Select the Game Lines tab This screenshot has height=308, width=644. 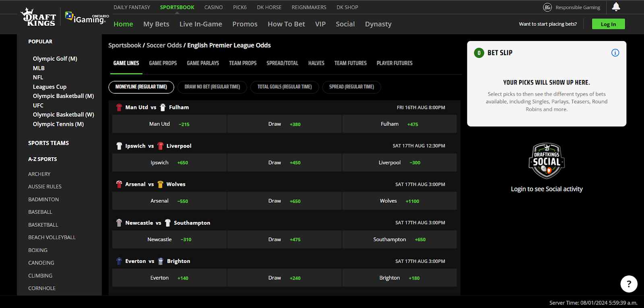(x=126, y=63)
